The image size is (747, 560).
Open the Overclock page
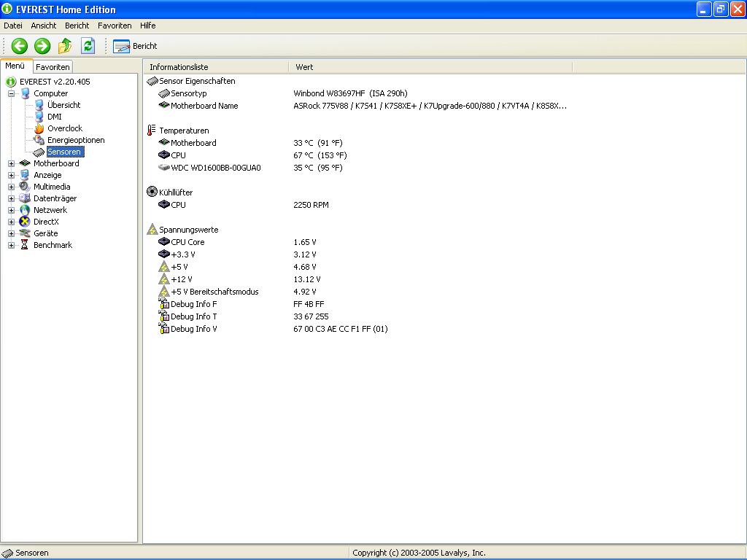tap(65, 128)
